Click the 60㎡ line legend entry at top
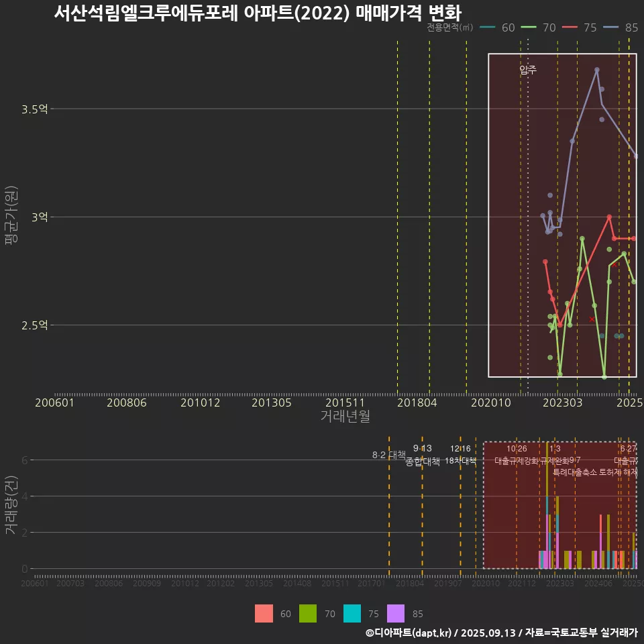The width and height of the screenshot is (644, 644). coord(497,28)
